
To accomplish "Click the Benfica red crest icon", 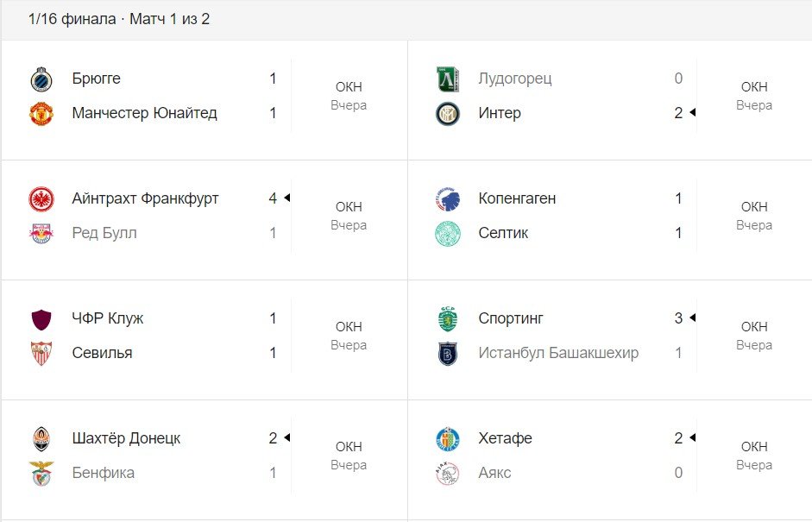I will 41,474.
